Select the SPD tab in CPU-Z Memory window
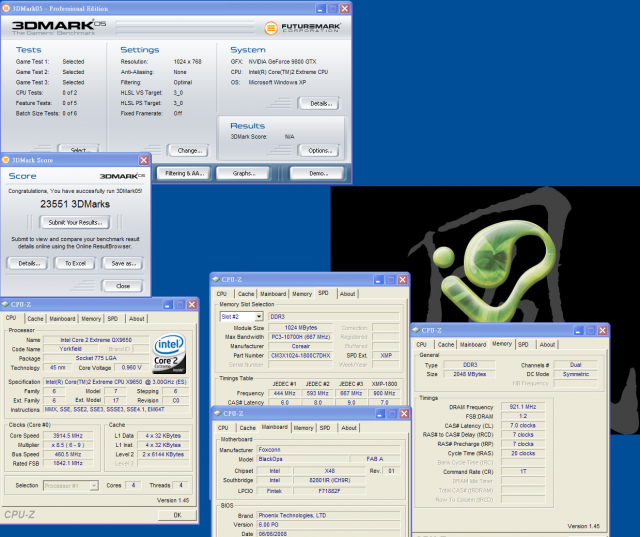This screenshot has height=537, width=640. (523, 344)
